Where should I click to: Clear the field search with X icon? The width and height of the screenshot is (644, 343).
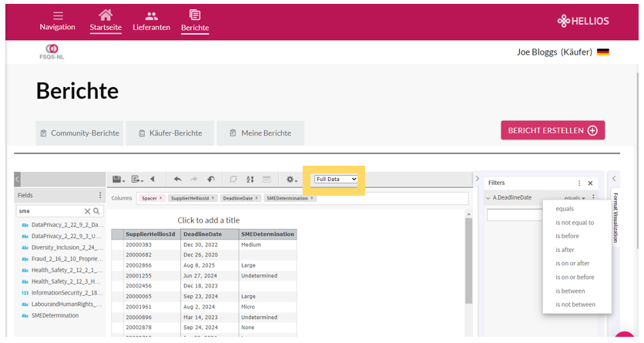click(88, 211)
